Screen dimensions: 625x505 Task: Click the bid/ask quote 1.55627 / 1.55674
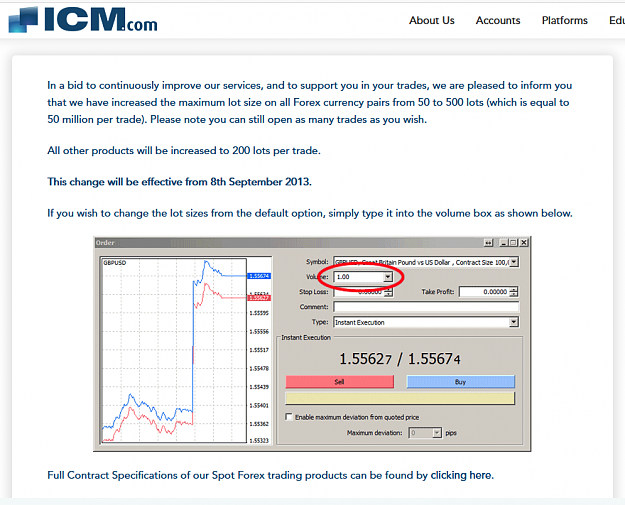[400, 359]
